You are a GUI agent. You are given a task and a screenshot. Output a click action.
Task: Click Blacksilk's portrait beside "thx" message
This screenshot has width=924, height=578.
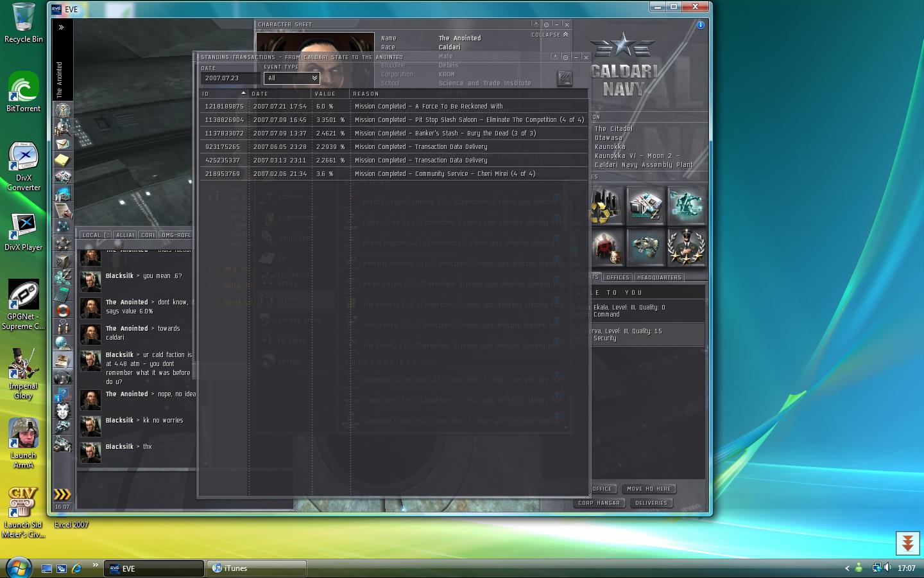(90, 452)
